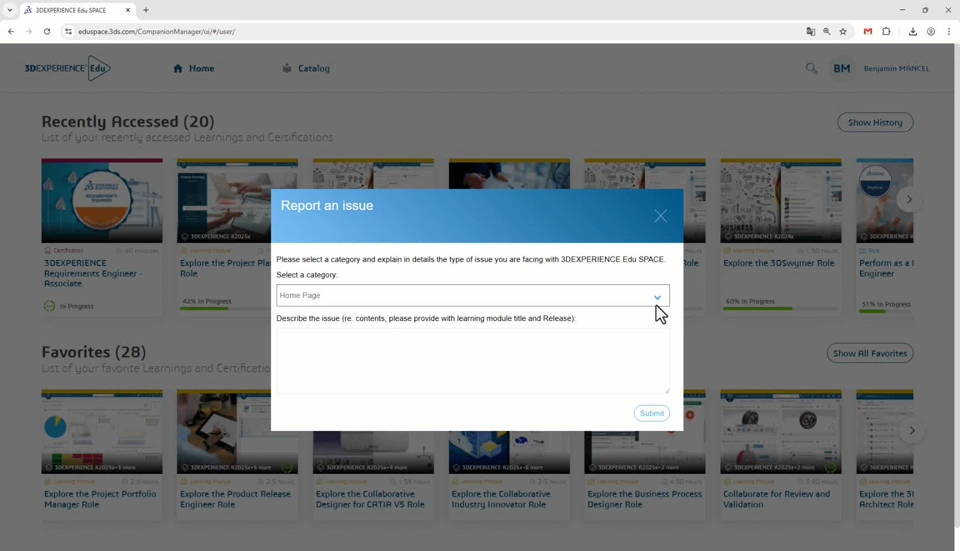Open browser profile icon
The image size is (960, 551).
(x=931, y=31)
